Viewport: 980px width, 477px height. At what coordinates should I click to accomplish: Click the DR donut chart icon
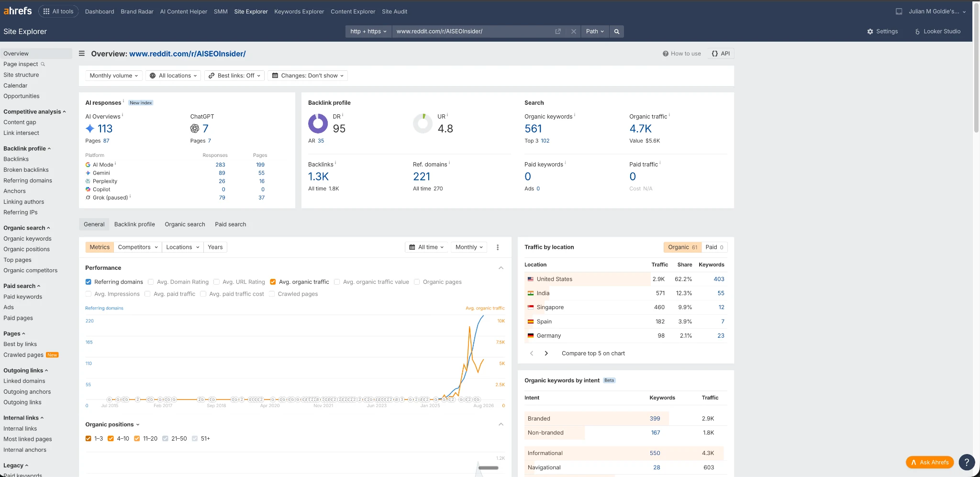click(318, 123)
